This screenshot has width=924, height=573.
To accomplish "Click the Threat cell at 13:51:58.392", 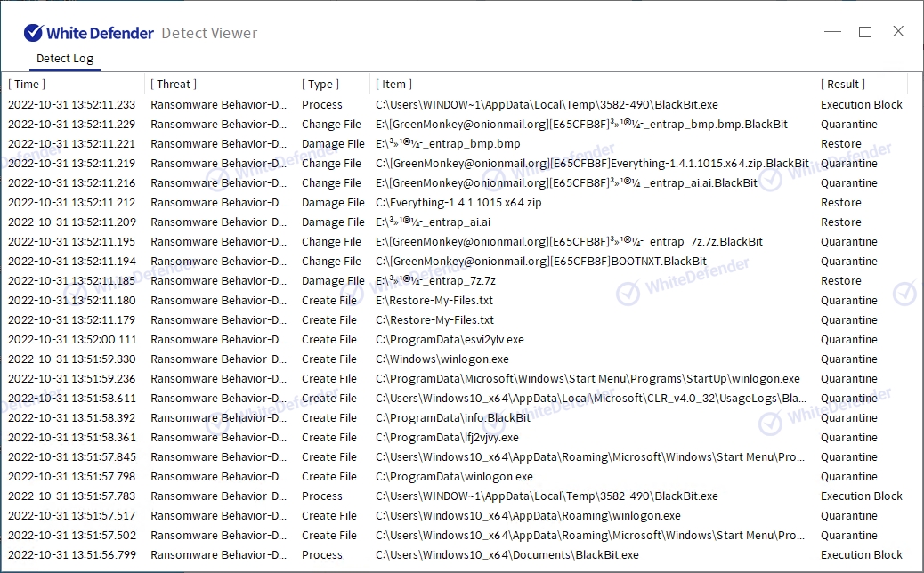I will click(x=219, y=417).
